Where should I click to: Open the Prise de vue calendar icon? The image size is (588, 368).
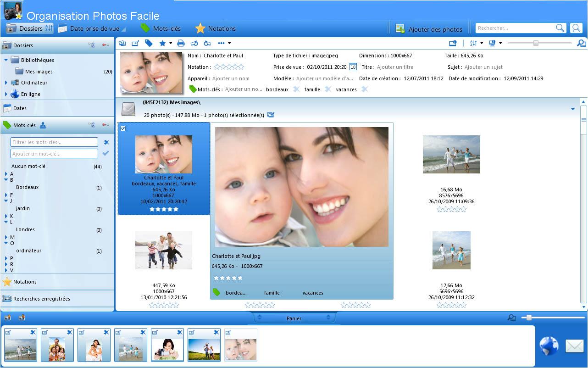(x=353, y=67)
